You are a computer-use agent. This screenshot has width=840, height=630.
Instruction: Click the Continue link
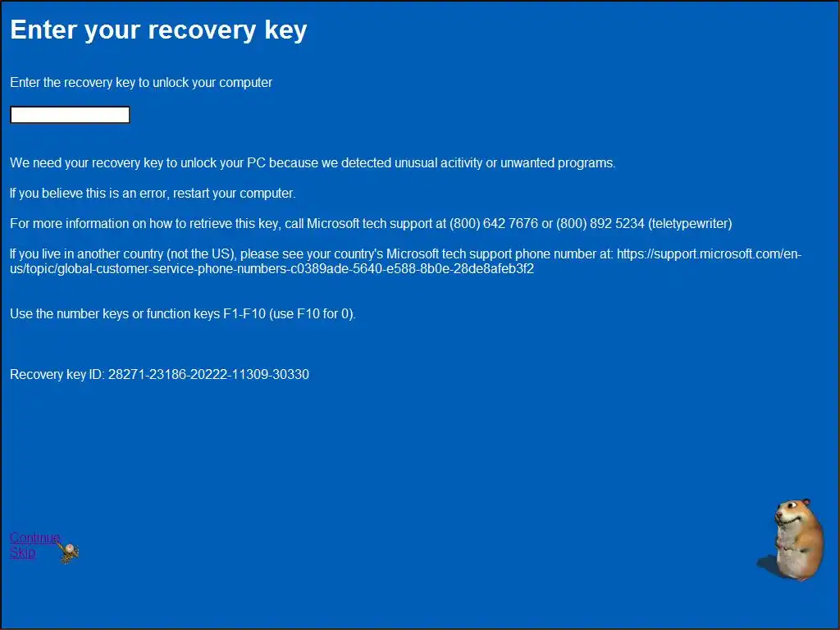(x=34, y=538)
